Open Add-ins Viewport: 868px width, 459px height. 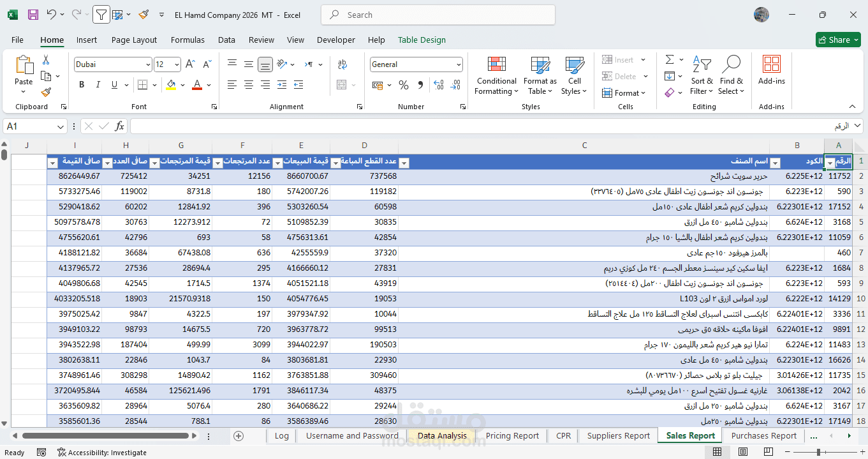(x=772, y=70)
